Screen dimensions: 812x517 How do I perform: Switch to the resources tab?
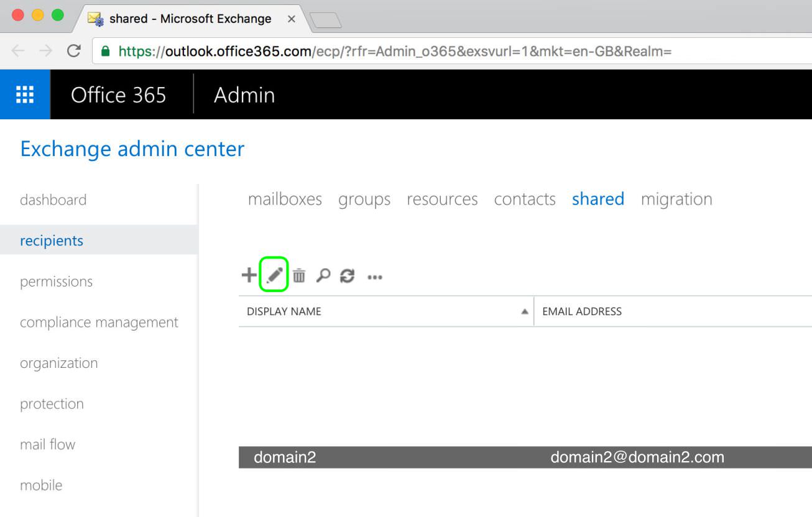point(442,199)
